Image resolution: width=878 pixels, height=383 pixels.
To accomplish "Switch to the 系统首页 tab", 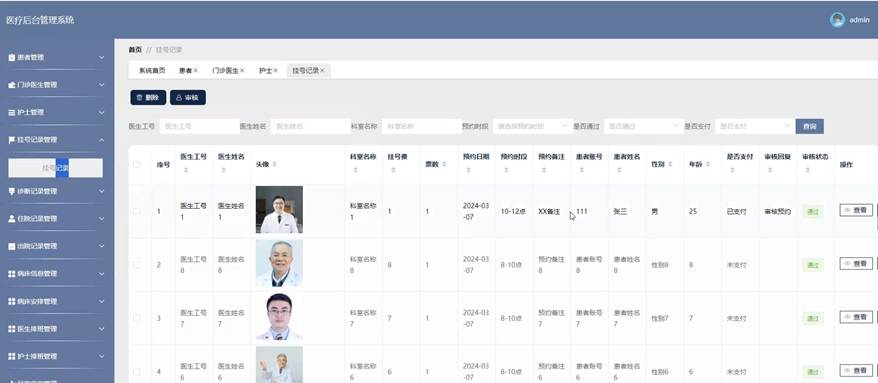I will pyautogui.click(x=152, y=71).
